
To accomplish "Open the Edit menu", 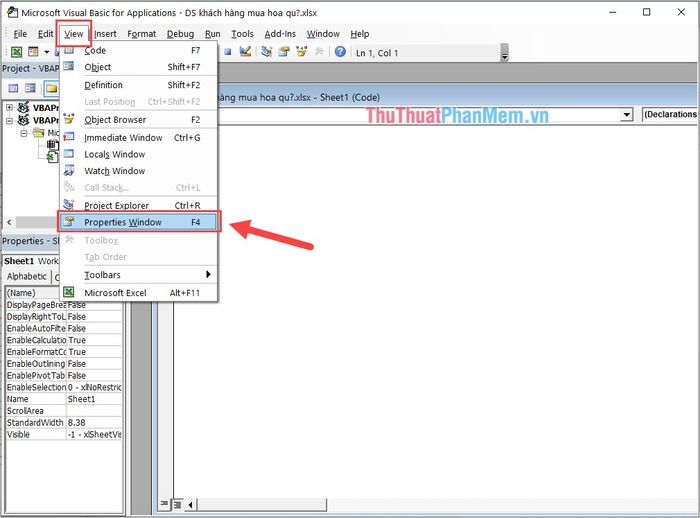I will click(46, 34).
